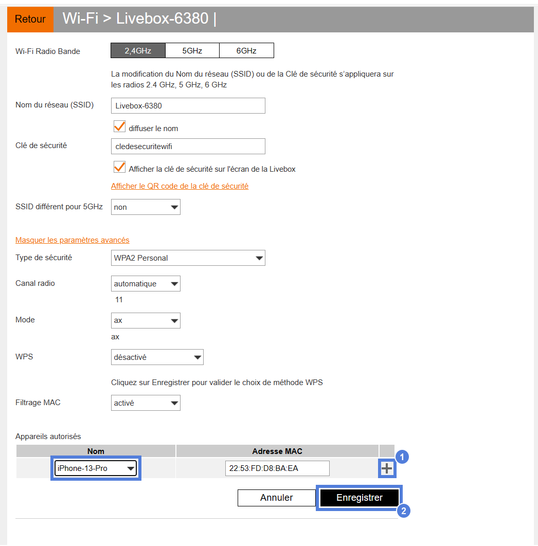
Task: Select the 2,4GHz radio band tab
Action: pyautogui.click(x=138, y=51)
